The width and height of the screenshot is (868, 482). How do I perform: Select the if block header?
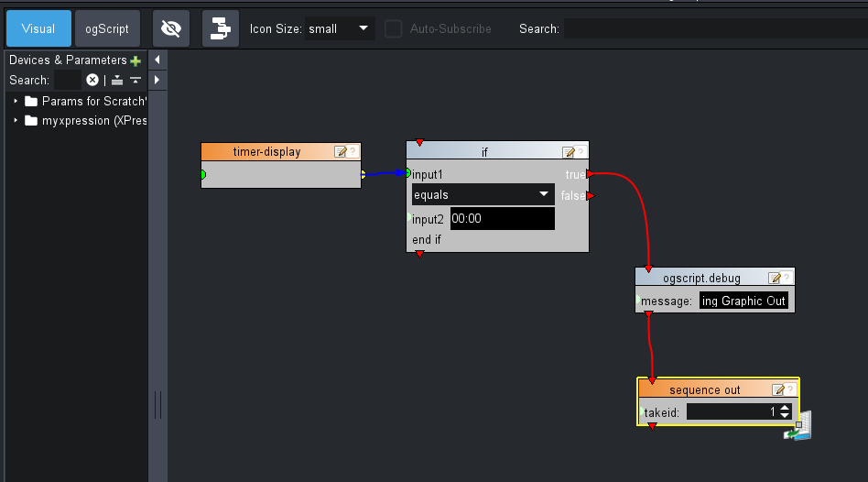484,152
